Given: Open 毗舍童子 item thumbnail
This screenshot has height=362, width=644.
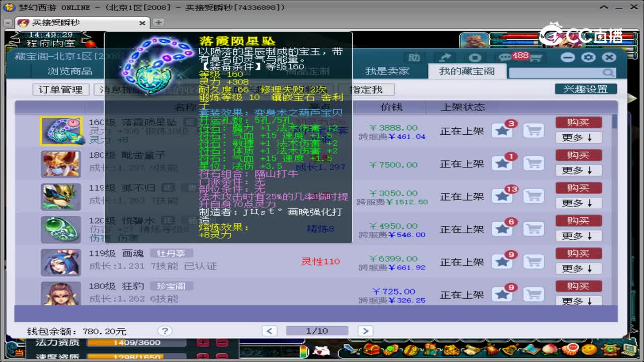Looking at the screenshot, I should 61,164.
